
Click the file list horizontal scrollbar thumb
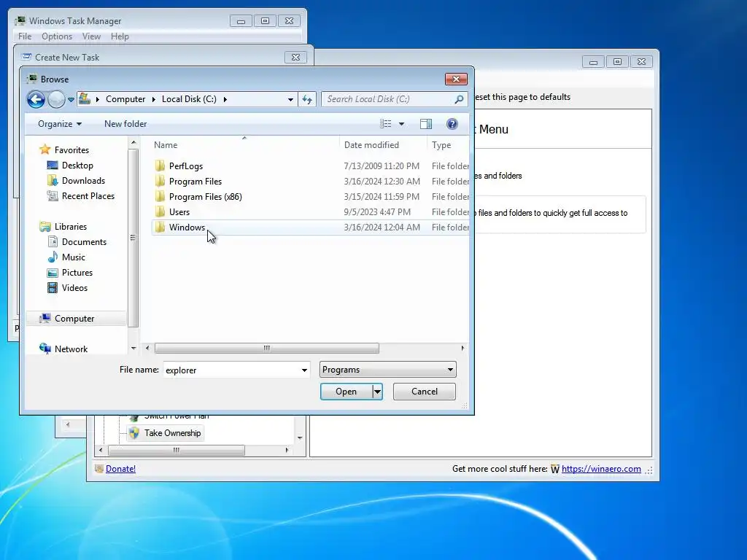tap(267, 348)
